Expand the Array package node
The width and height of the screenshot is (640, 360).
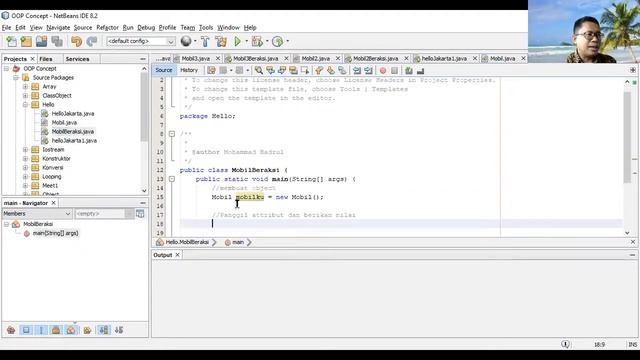click(x=25, y=87)
